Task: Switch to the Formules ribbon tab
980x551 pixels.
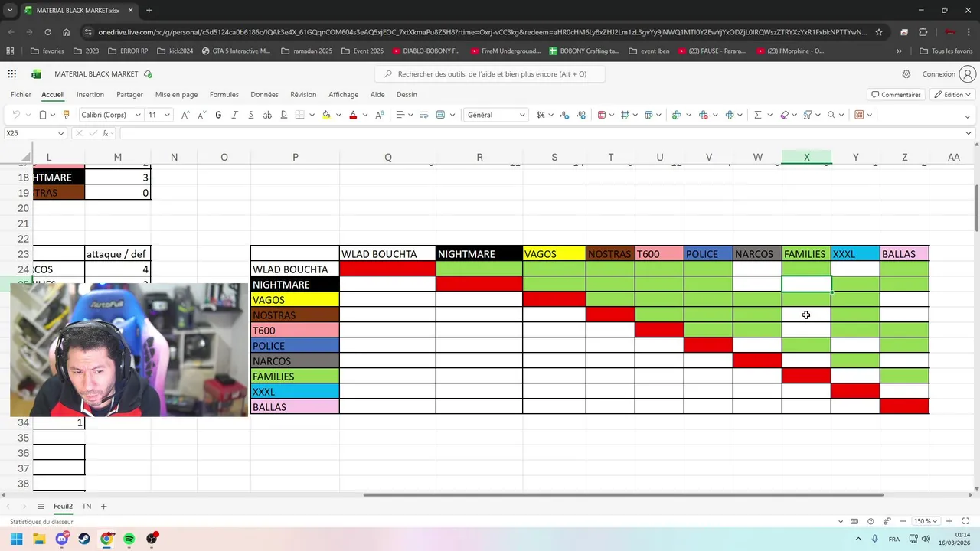Action: (224, 95)
